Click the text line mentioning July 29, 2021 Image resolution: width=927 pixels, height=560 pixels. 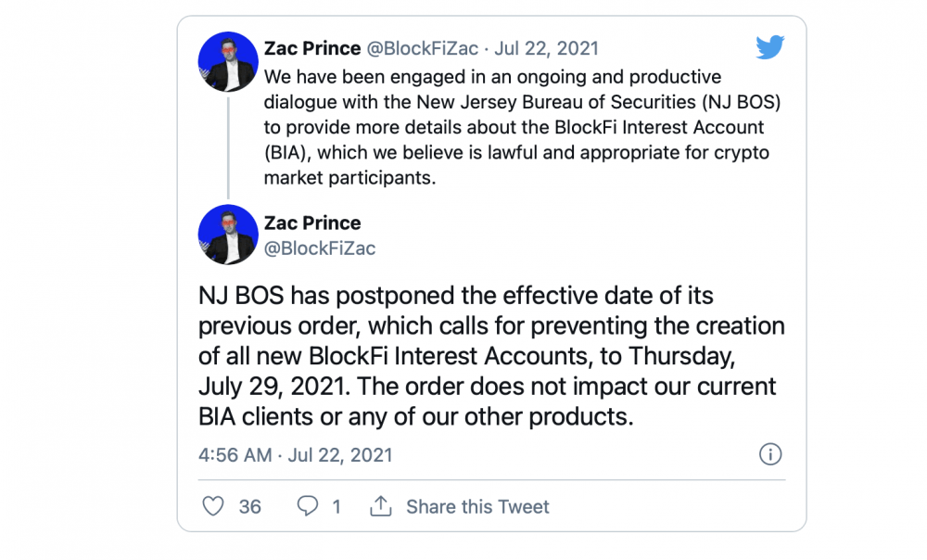pyautogui.click(x=488, y=386)
